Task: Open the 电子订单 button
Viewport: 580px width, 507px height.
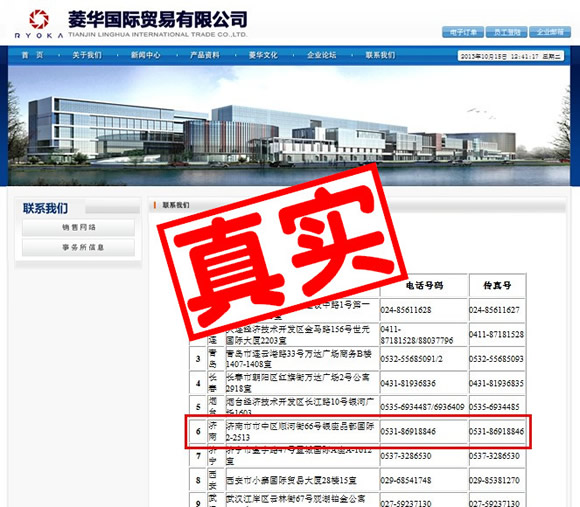Action: click(463, 32)
